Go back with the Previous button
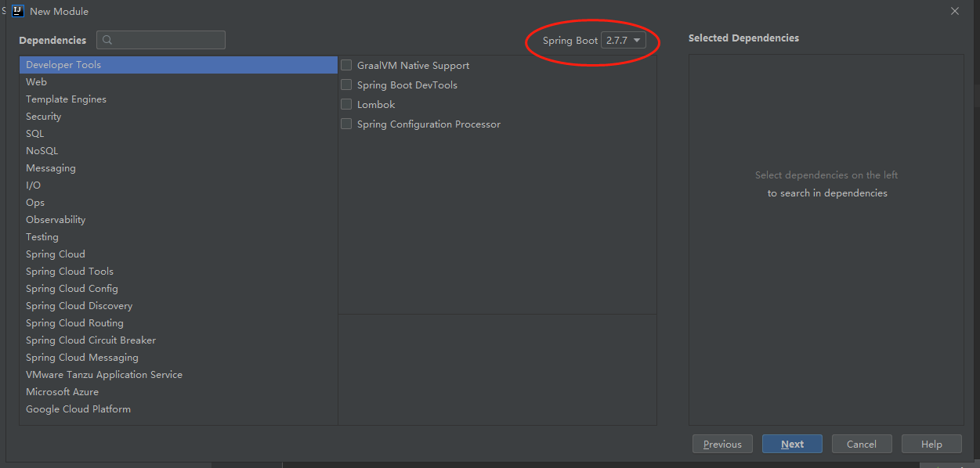This screenshot has height=468, width=980. (722, 444)
